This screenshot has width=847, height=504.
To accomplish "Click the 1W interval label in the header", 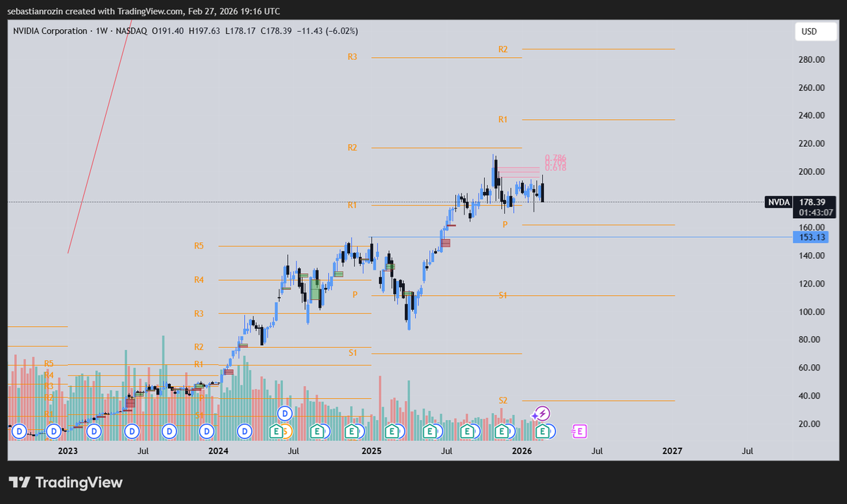I will [x=101, y=31].
